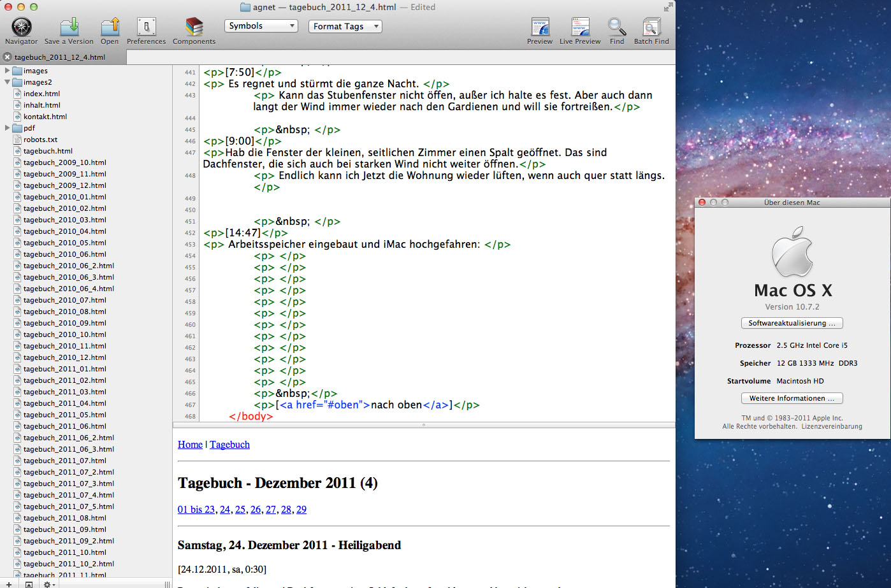
Task: Select index.html in file list
Action: 41,94
